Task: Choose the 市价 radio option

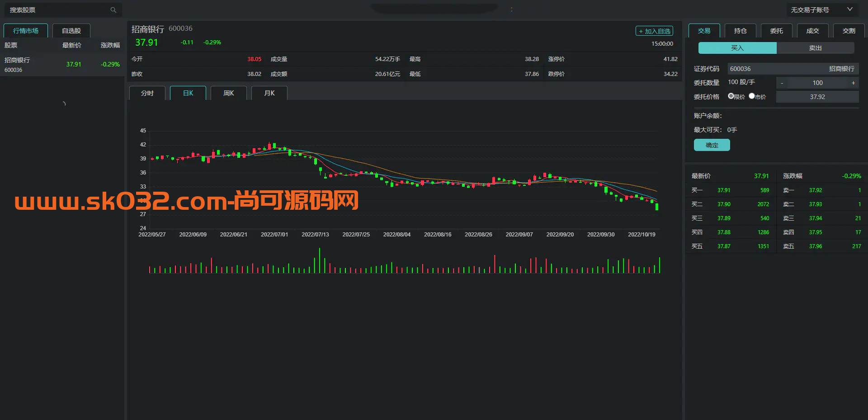Action: pyautogui.click(x=752, y=96)
